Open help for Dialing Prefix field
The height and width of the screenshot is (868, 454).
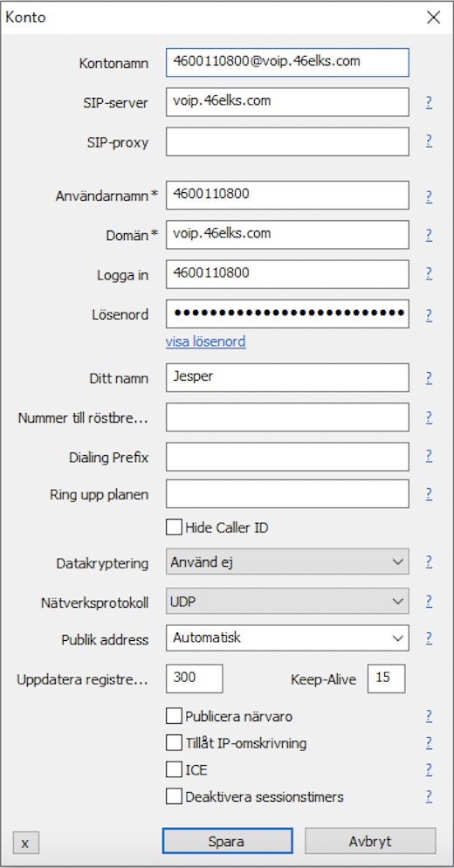[x=429, y=456]
